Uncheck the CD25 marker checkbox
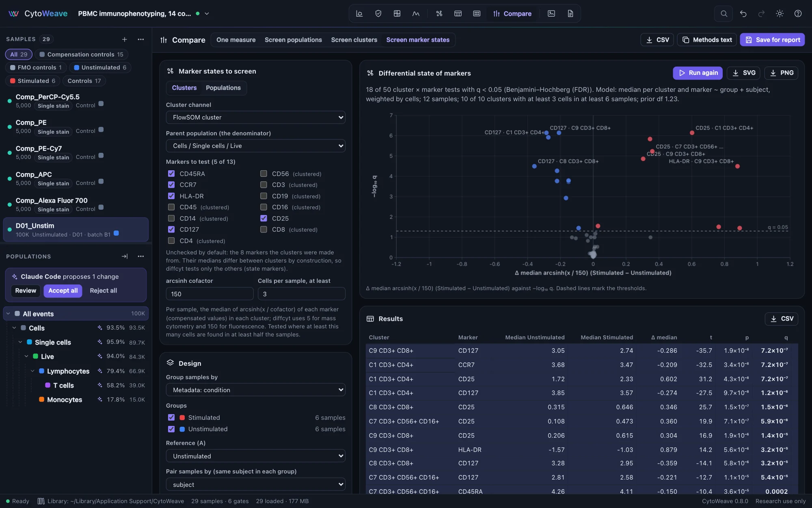Image resolution: width=812 pixels, height=508 pixels. [263, 218]
